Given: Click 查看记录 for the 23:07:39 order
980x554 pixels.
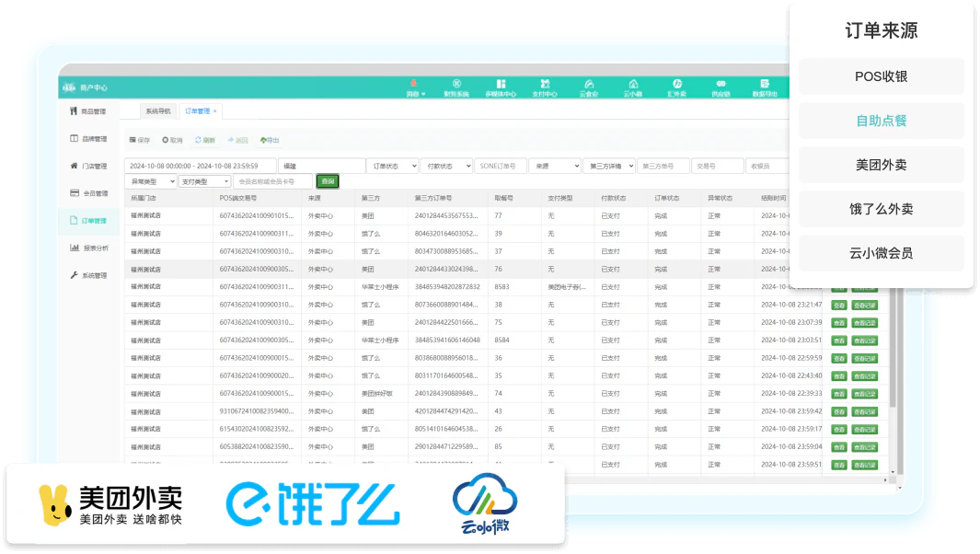Looking at the screenshot, I should point(864,323).
